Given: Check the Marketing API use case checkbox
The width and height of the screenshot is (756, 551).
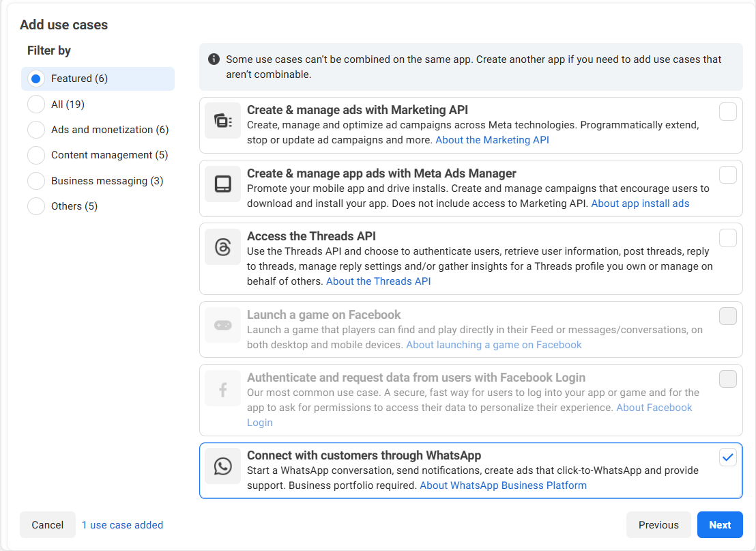Looking at the screenshot, I should click(727, 112).
